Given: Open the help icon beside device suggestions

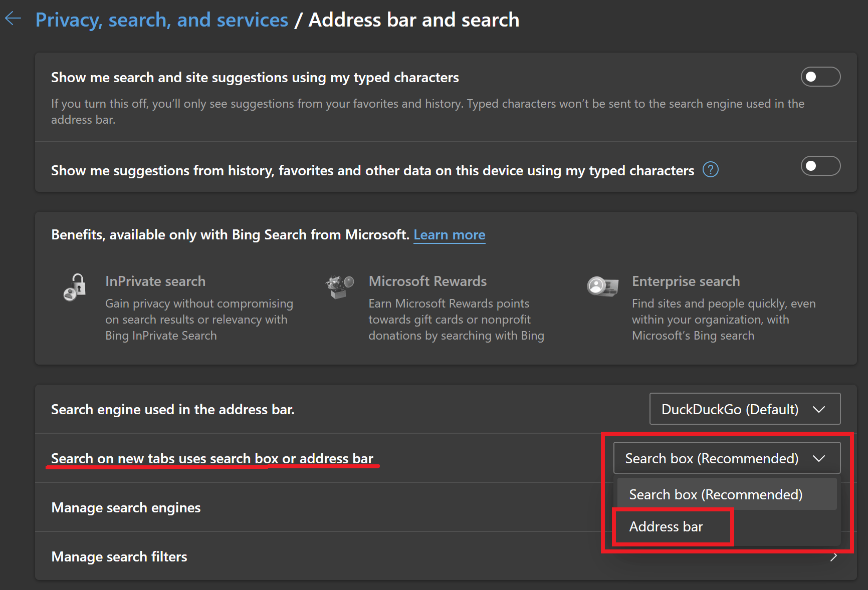Looking at the screenshot, I should (x=710, y=170).
